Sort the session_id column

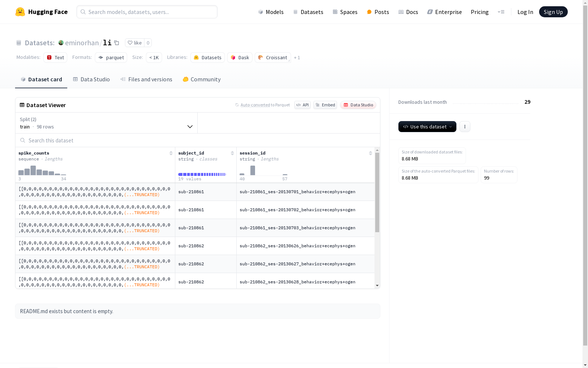coord(370,153)
